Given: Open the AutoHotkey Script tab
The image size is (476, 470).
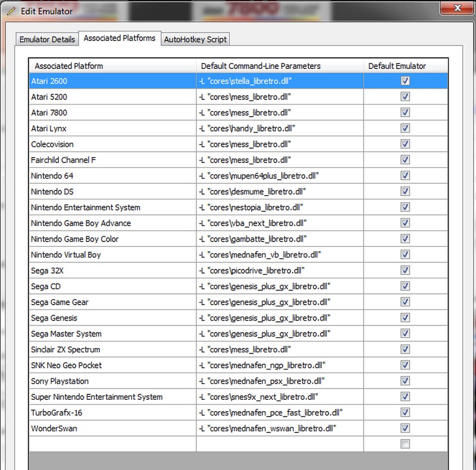Looking at the screenshot, I should coord(195,39).
